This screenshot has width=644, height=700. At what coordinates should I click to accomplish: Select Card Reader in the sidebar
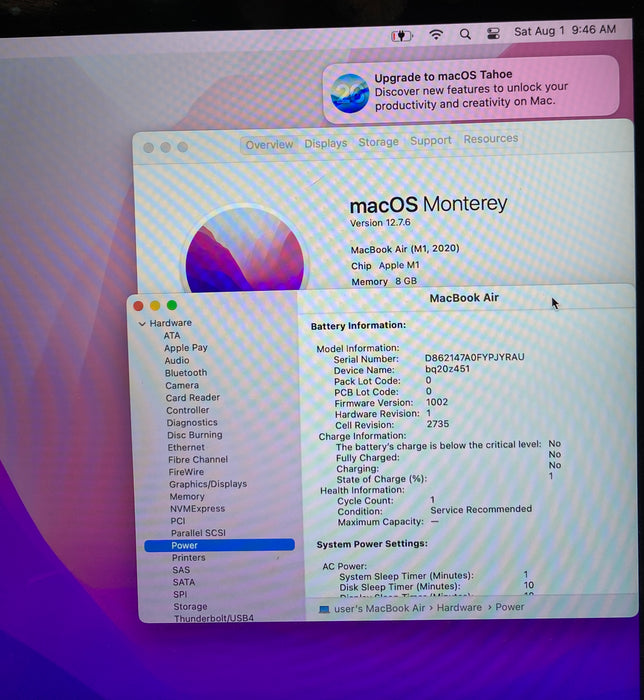click(193, 397)
